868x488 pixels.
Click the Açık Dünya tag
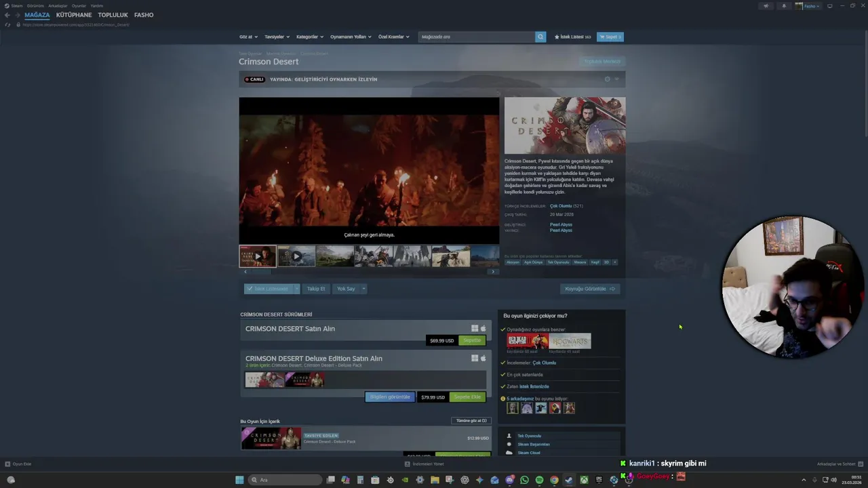click(x=533, y=262)
